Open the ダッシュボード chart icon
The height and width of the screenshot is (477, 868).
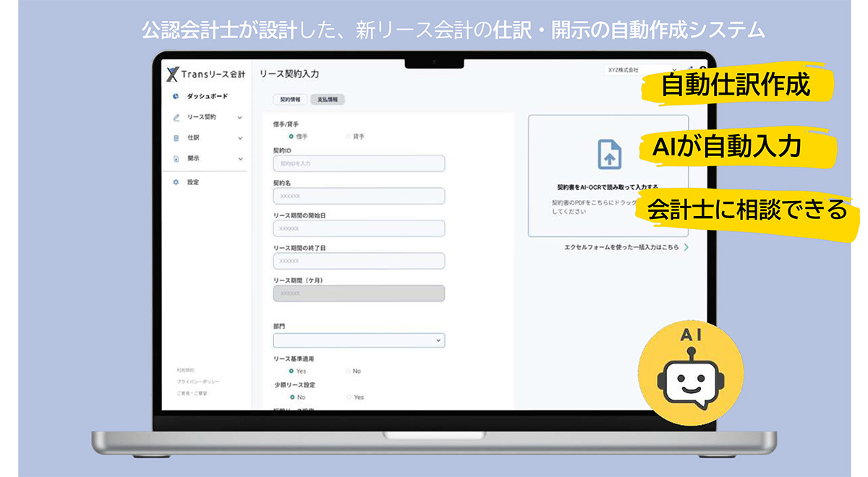click(176, 96)
